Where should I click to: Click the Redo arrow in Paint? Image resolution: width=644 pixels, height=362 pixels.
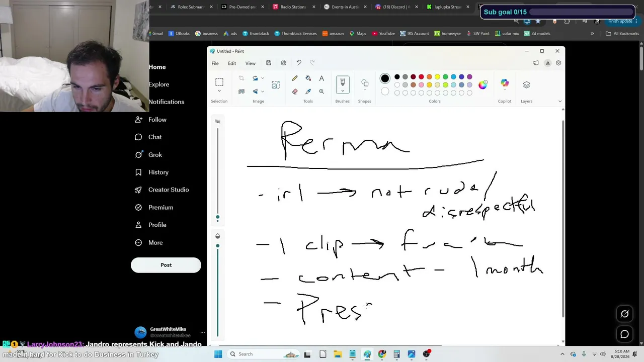tap(312, 63)
